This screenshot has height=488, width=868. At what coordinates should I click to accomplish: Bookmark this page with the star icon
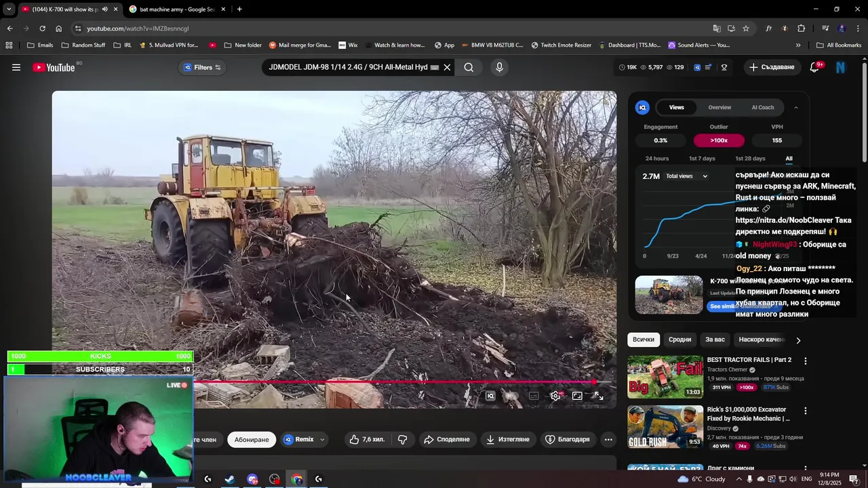click(x=746, y=28)
